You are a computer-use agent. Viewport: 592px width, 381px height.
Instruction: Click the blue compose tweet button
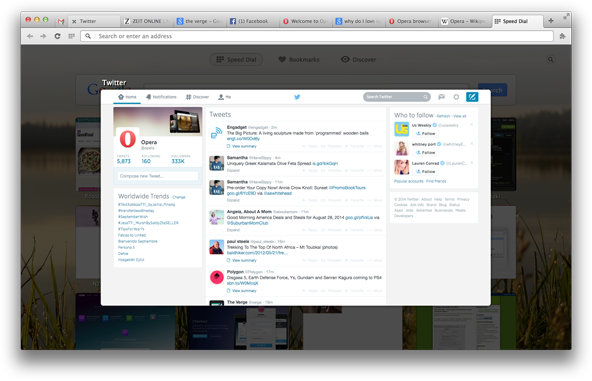(x=472, y=97)
